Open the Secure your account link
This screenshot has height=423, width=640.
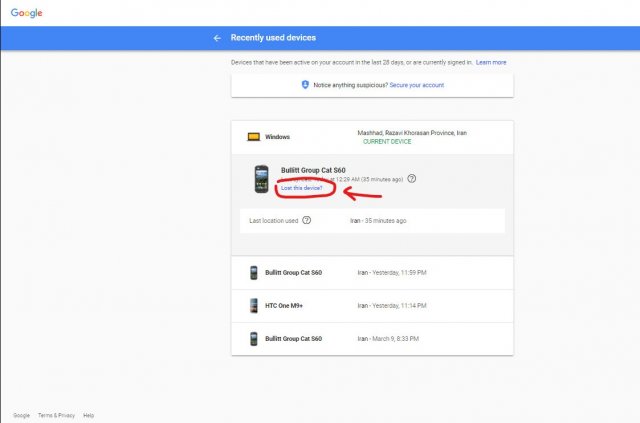pos(417,85)
